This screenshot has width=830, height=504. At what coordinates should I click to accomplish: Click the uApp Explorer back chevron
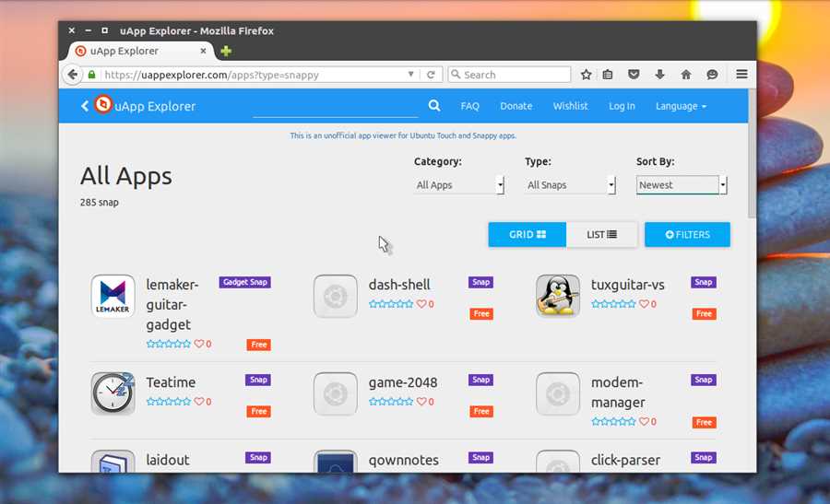[85, 106]
